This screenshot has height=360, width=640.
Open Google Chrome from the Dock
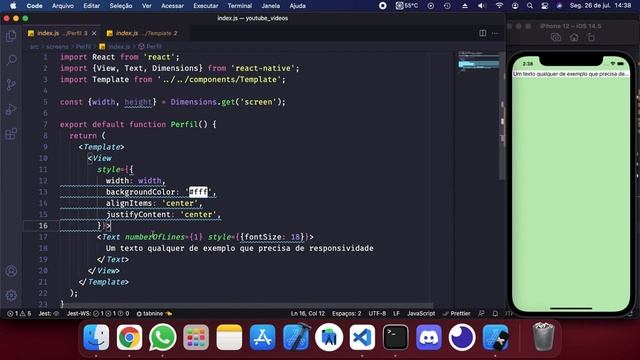pyautogui.click(x=129, y=338)
